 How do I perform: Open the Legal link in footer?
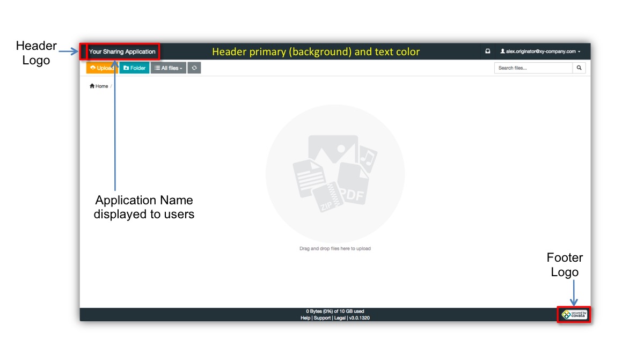(x=339, y=318)
